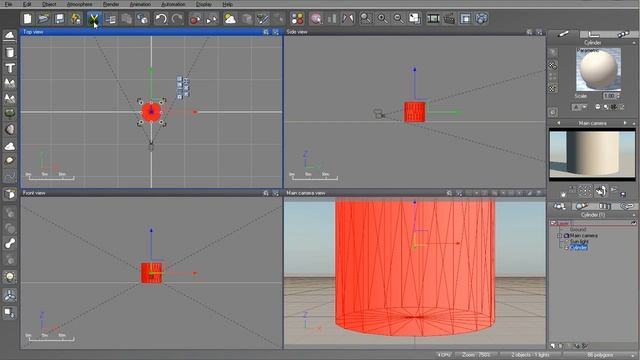Click the zoom out magnifier icon
The height and width of the screenshot is (360, 640).
pos(398,19)
